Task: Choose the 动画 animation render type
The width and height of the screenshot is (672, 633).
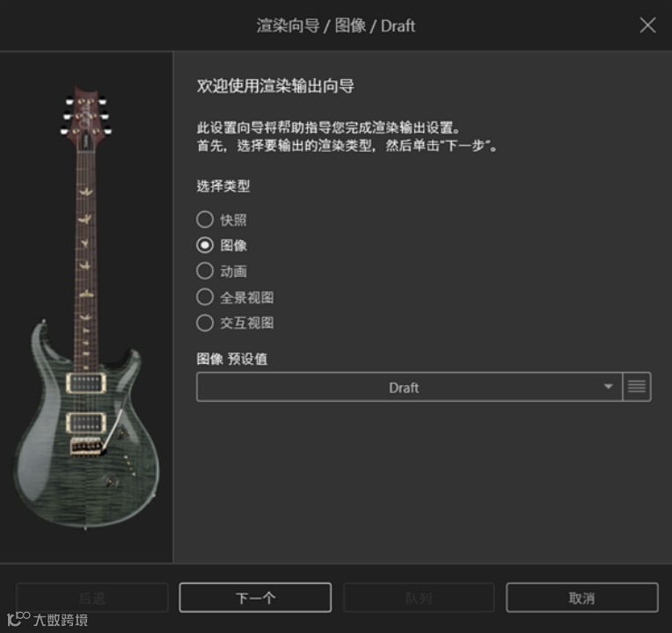Action: coord(205,271)
